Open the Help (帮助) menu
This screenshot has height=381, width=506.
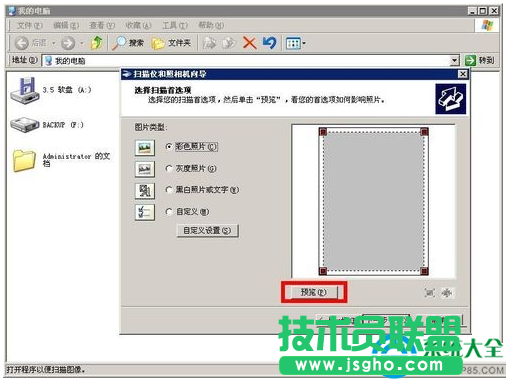(211, 25)
